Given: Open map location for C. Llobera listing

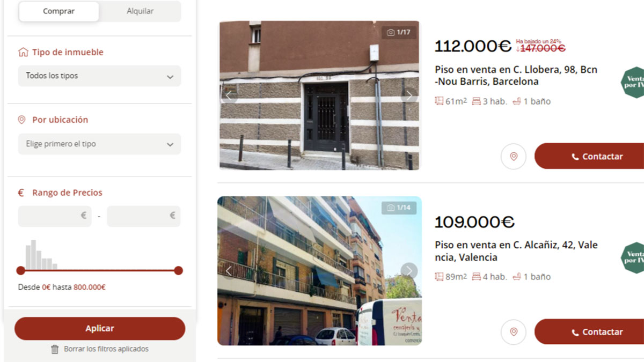Looking at the screenshot, I should point(514,156).
